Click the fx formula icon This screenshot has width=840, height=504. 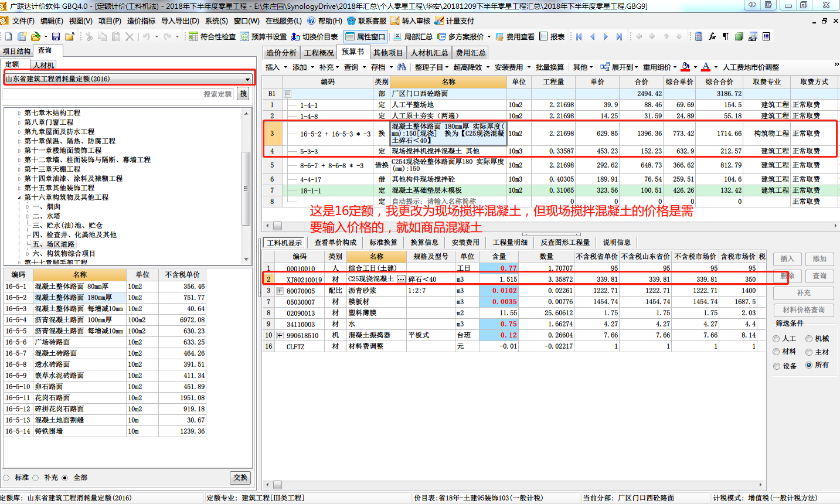coord(712,36)
